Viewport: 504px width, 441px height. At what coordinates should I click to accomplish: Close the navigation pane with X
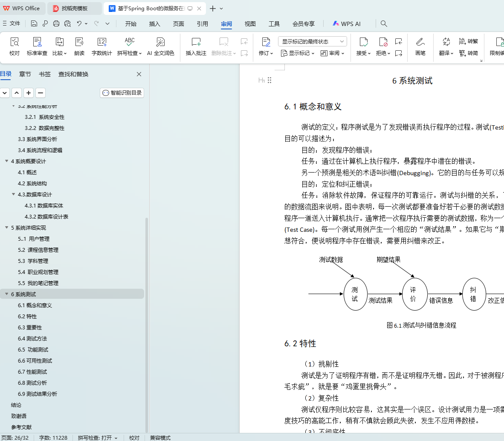[x=139, y=74]
